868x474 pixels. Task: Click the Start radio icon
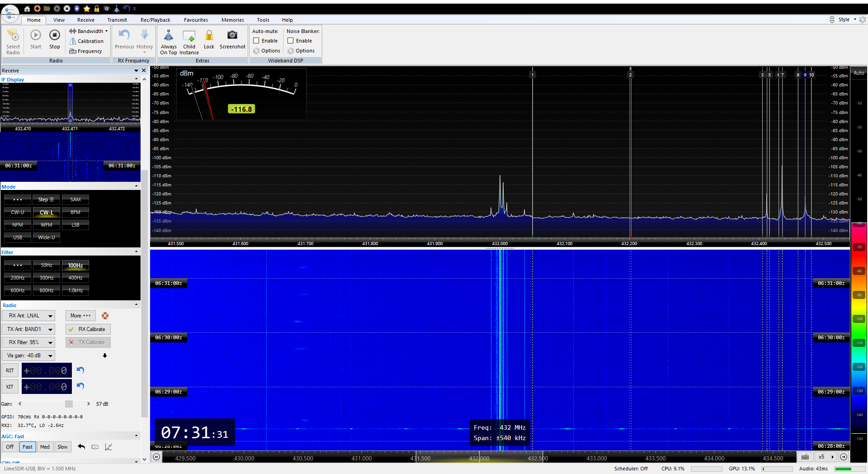point(36,35)
